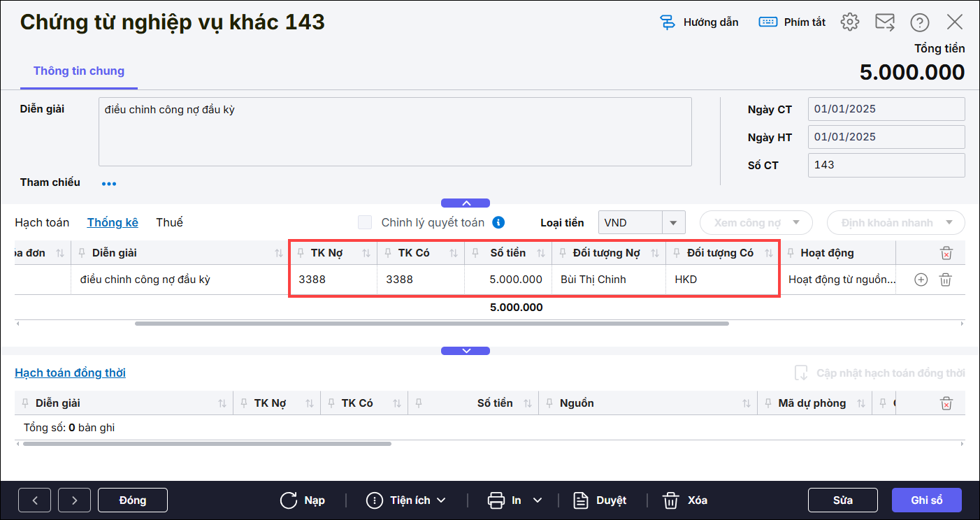Click the Diễn giải text area
Viewport: 980px width, 520px height.
tap(395, 131)
